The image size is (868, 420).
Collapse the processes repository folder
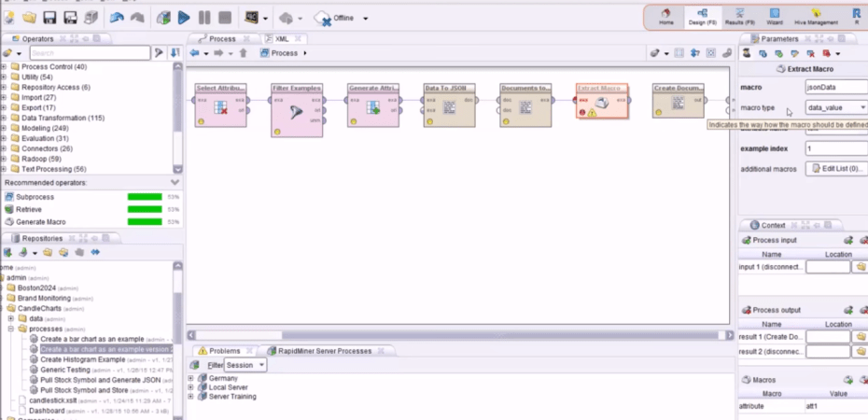[11, 329]
